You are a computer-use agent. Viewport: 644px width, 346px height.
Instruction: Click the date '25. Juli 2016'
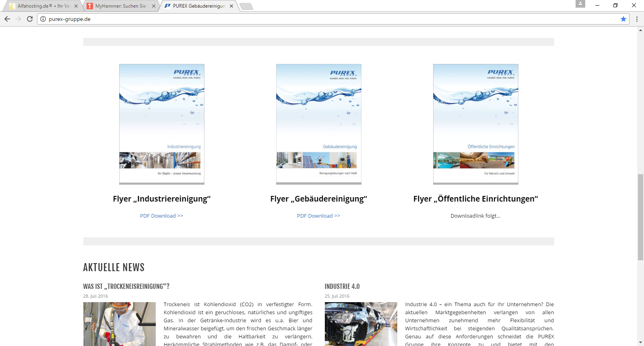coord(337,296)
